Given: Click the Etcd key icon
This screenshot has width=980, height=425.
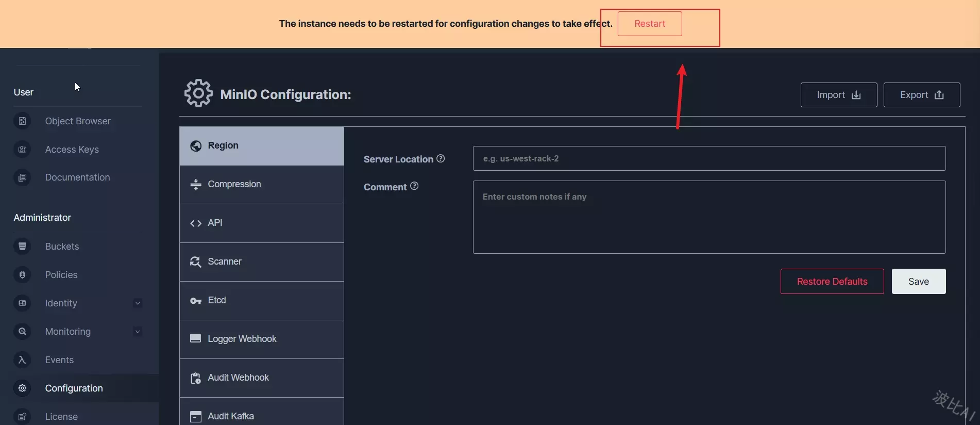Looking at the screenshot, I should (196, 301).
